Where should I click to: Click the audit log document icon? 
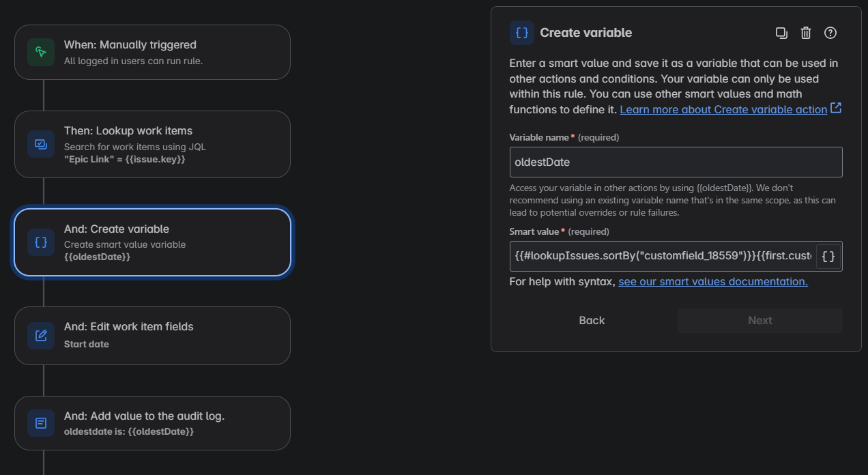click(x=41, y=423)
